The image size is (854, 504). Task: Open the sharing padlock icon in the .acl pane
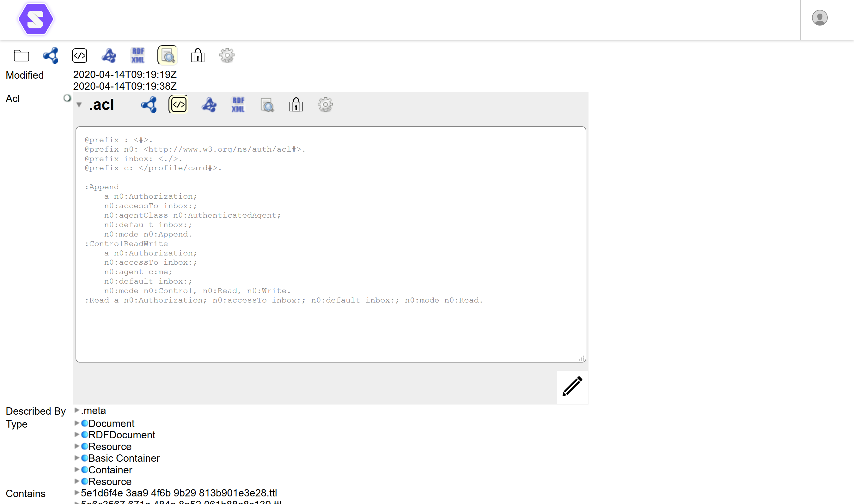296,105
